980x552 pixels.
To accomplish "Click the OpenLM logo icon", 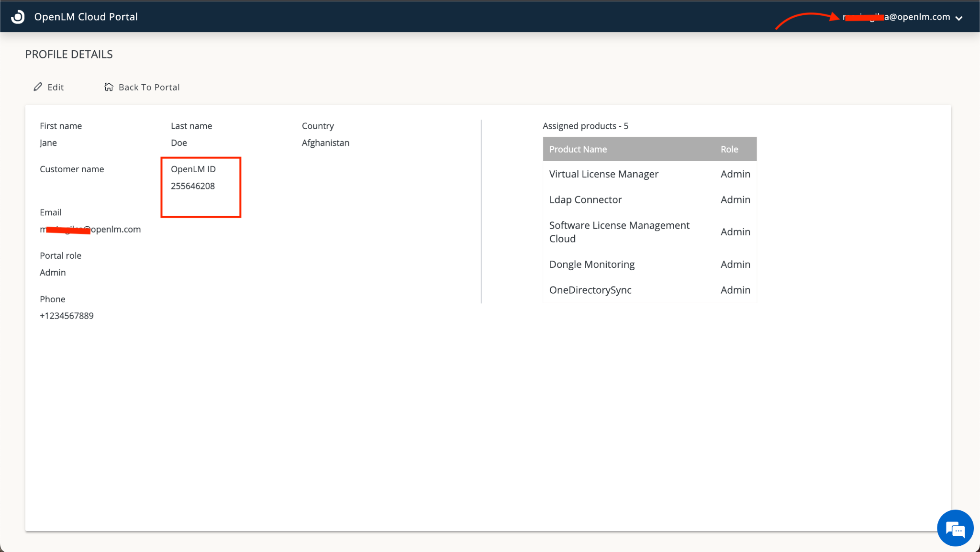I will pos(18,17).
